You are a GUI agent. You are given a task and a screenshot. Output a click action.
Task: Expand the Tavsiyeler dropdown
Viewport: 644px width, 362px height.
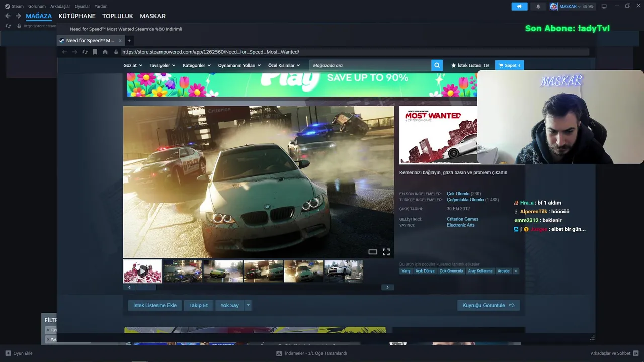(162, 65)
